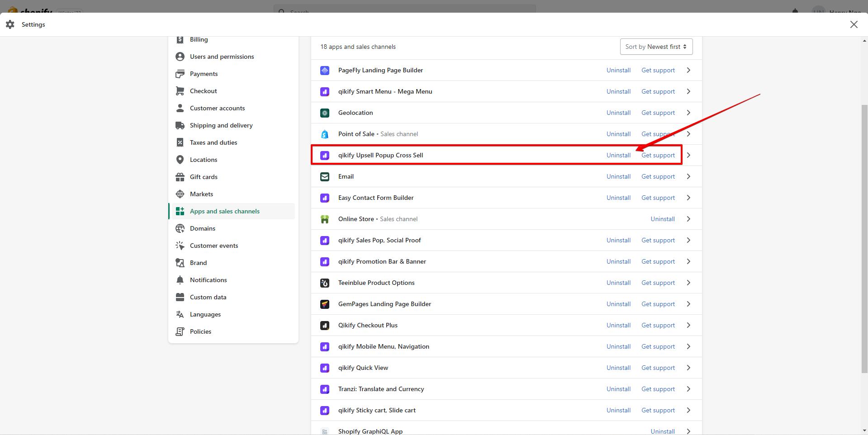Click the Online Store channel icon
Viewport: 868px width, 435px height.
(325, 219)
